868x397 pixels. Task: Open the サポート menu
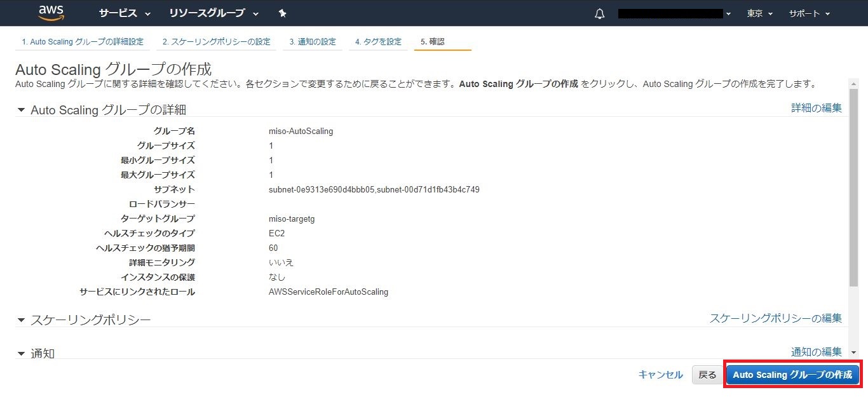pos(809,13)
